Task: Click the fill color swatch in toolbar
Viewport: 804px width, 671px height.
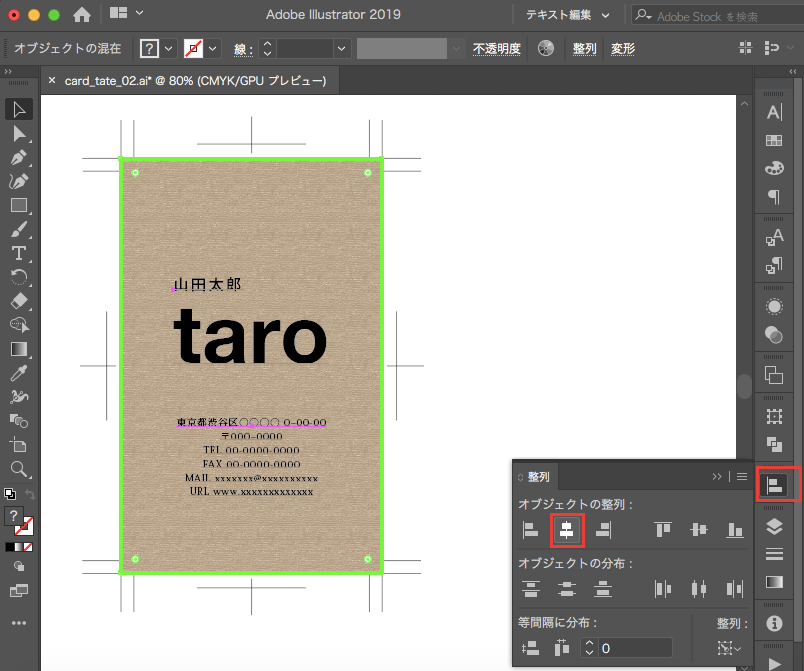Action: tap(15, 516)
